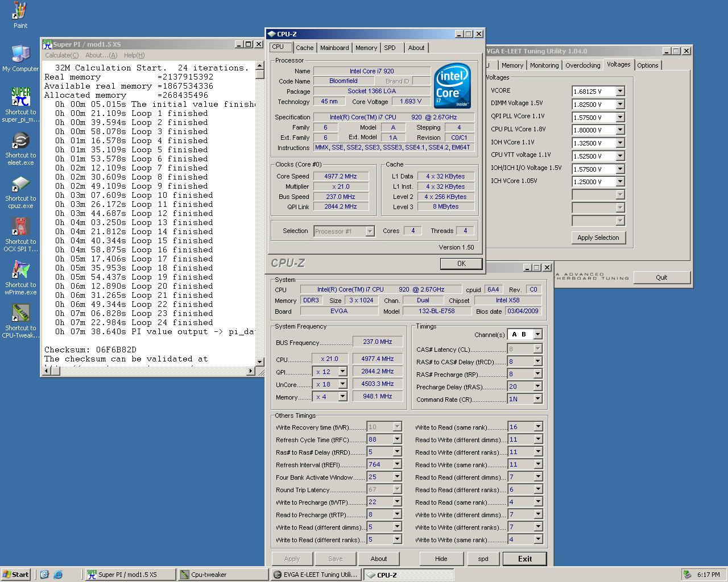728x582 pixels.
Task: Expand the Refresh Cycle Time (tRFC) dropdown
Action: click(x=397, y=439)
